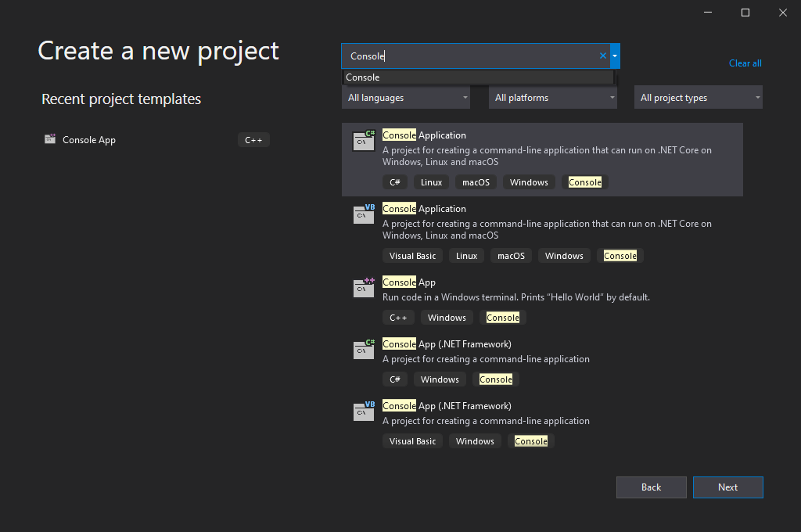Click the C# Console Application template icon
This screenshot has height=532, width=801.
364,140
